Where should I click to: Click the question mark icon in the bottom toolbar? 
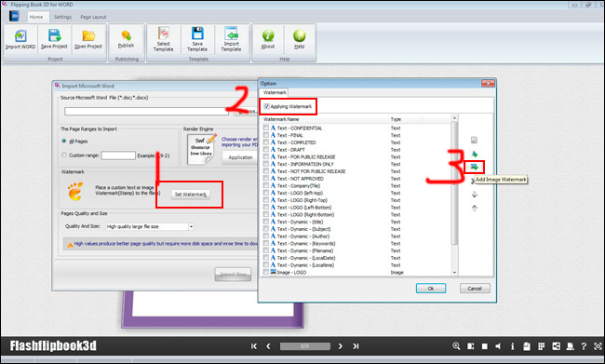[584, 346]
